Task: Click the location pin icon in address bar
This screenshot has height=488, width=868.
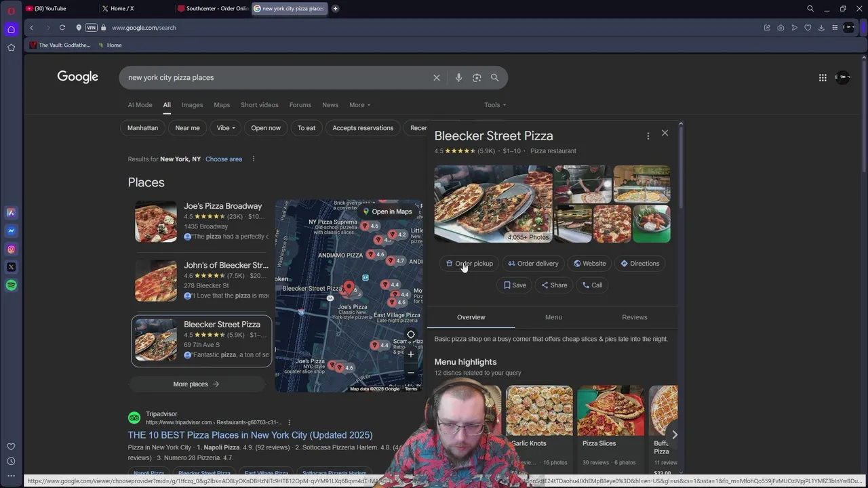Action: tap(79, 28)
